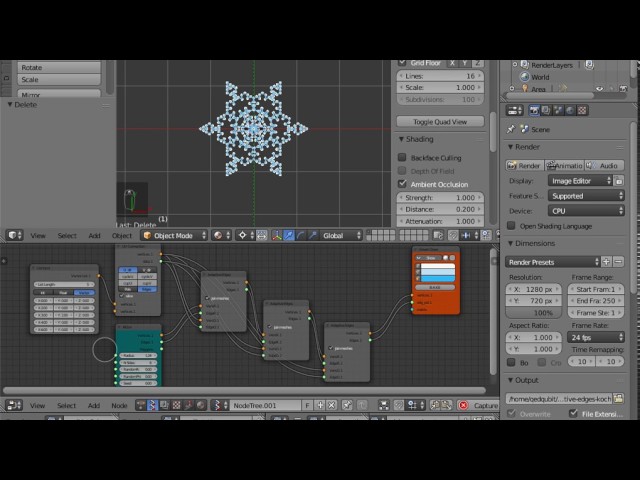Open Scene properties tab icon
Image resolution: width=640 pixels, height=480 pixels.
pos(558,110)
